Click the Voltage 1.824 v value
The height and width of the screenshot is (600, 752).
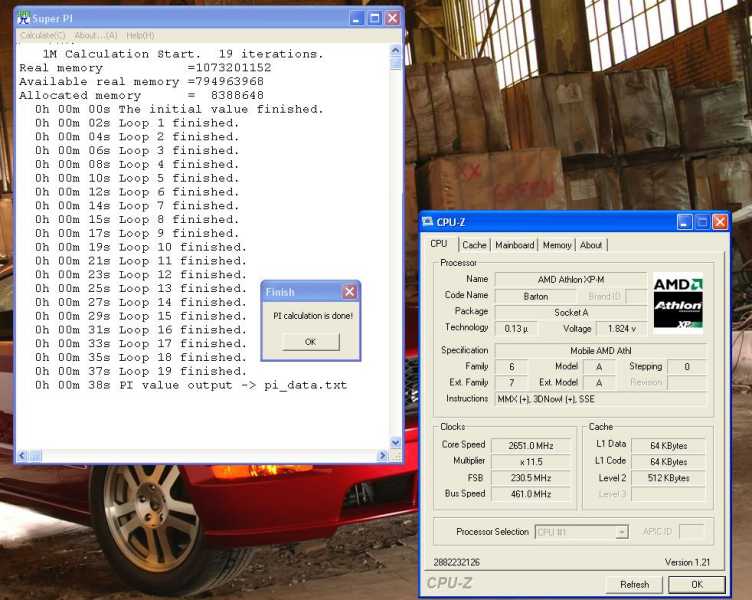point(622,329)
